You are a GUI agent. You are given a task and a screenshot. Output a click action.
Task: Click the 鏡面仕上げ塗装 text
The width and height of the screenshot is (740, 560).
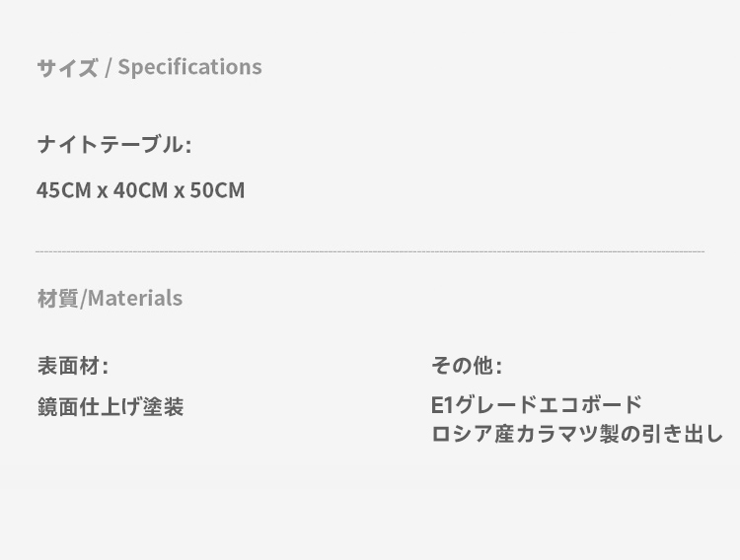click(x=111, y=406)
